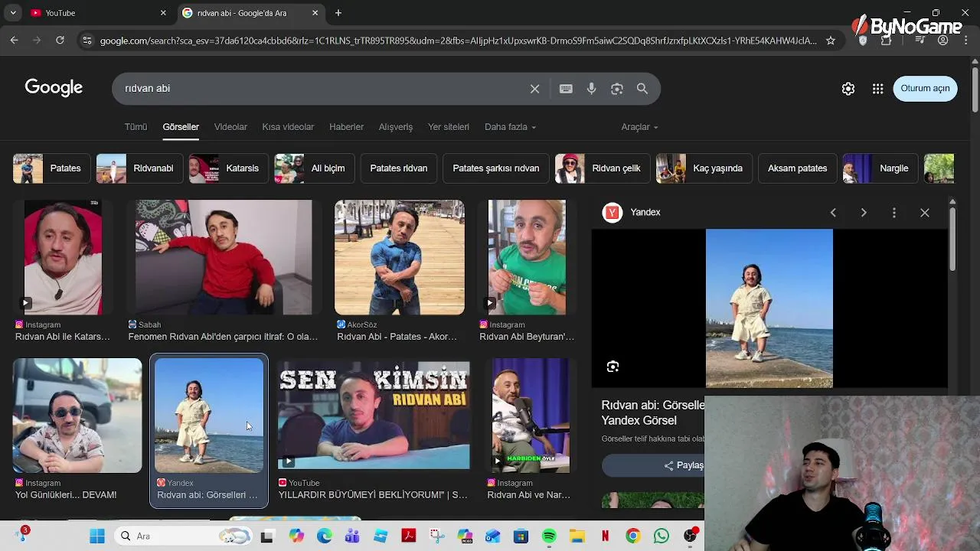
Task: Open Google quick settings gear
Action: point(848,89)
